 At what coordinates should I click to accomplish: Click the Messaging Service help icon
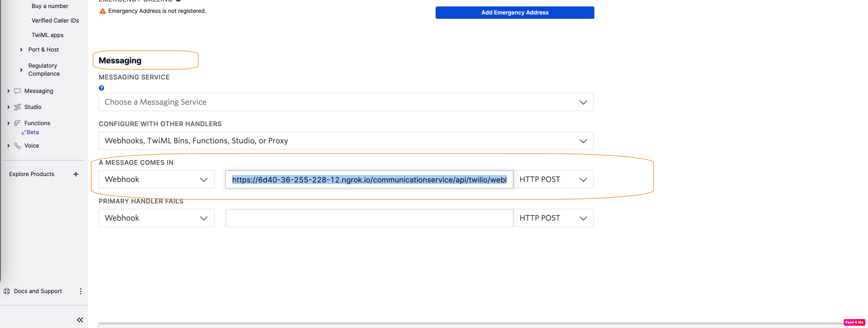tap(101, 88)
